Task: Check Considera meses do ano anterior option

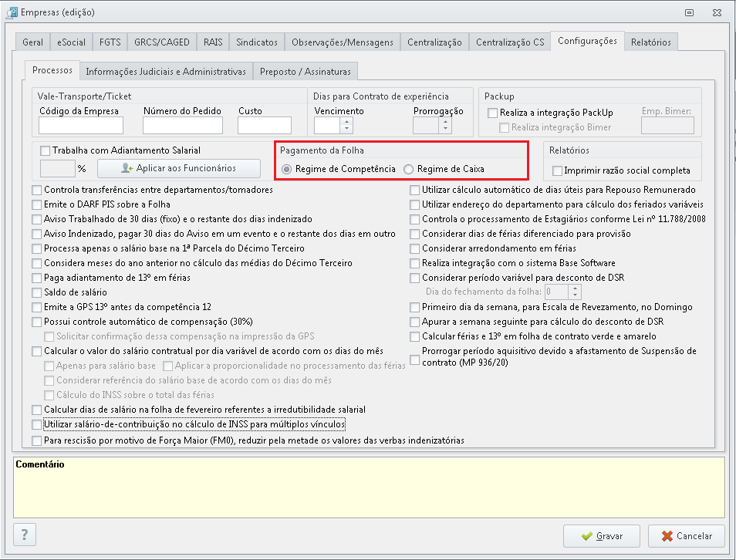Action: click(36, 263)
